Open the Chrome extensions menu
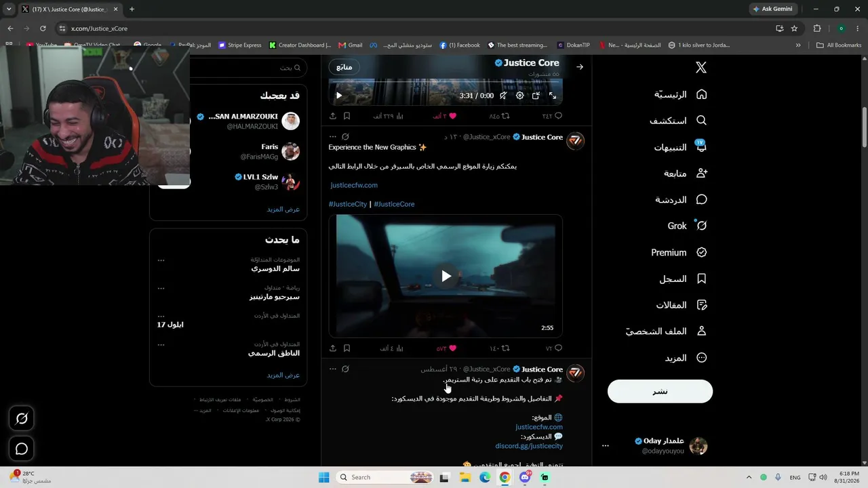Viewport: 868px width, 488px height. coord(817,28)
